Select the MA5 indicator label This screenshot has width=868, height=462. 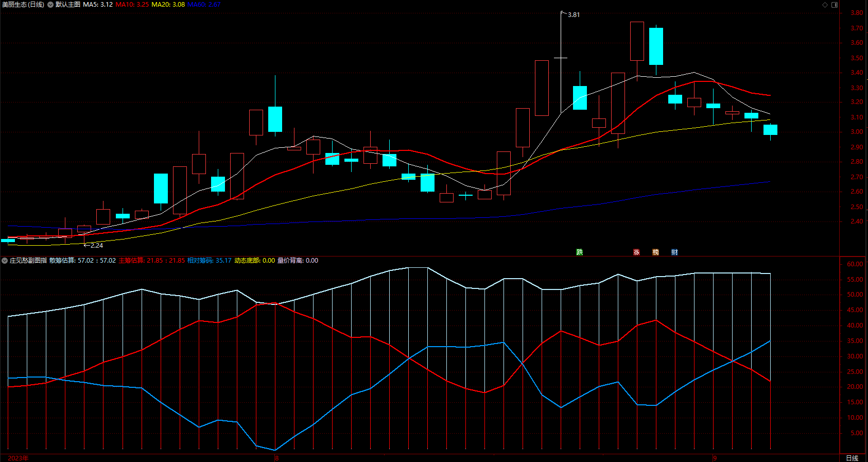point(98,5)
